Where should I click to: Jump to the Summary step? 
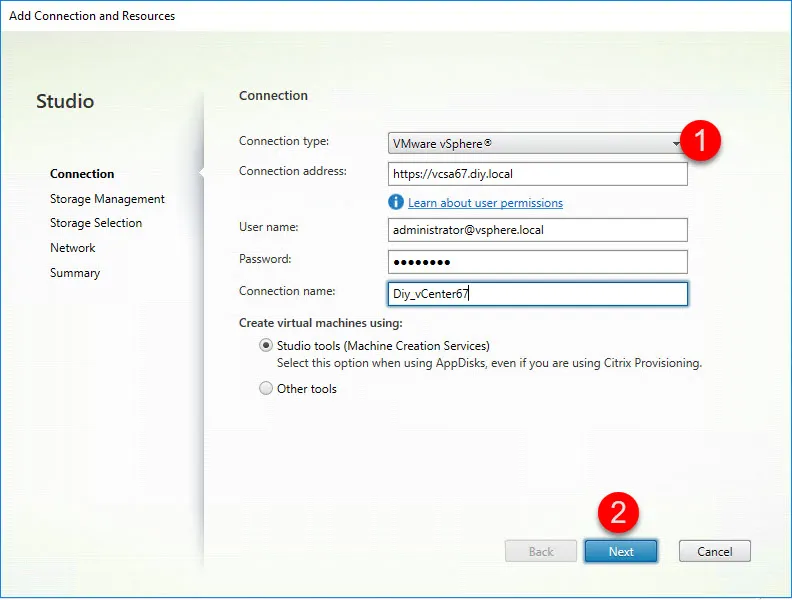pos(75,273)
